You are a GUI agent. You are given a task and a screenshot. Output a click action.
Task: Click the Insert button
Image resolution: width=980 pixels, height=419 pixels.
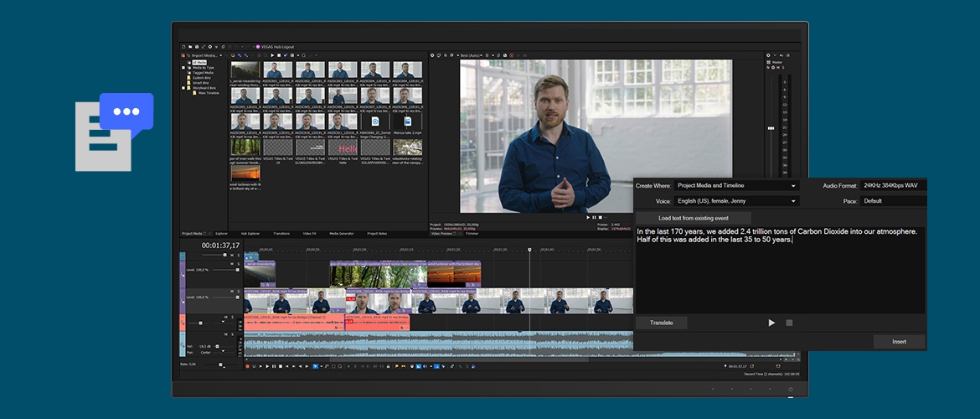pos(899,342)
